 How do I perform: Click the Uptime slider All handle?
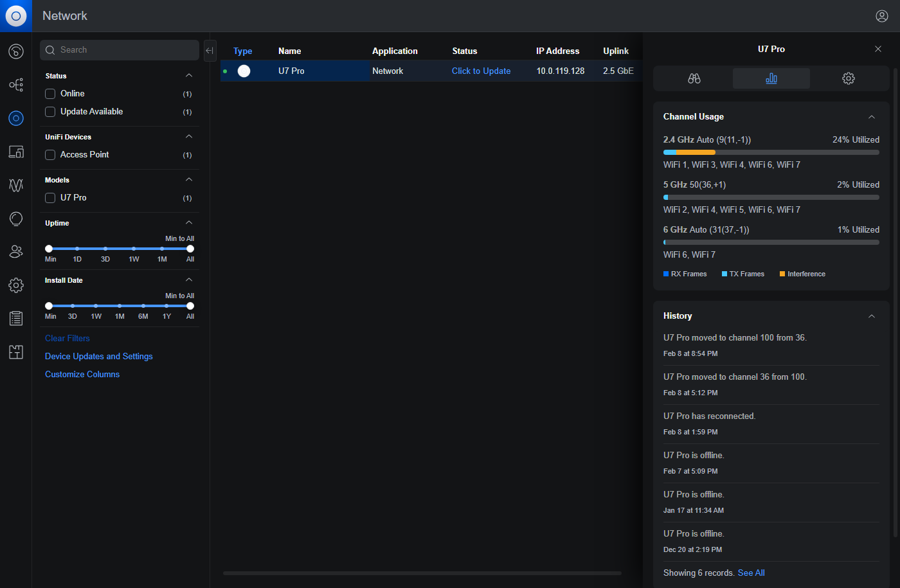190,249
